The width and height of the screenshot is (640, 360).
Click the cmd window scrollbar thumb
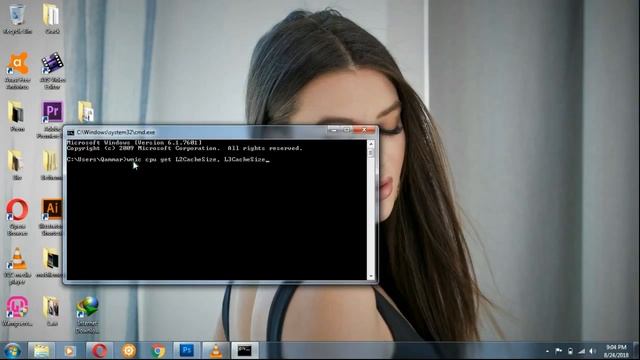[x=371, y=153]
